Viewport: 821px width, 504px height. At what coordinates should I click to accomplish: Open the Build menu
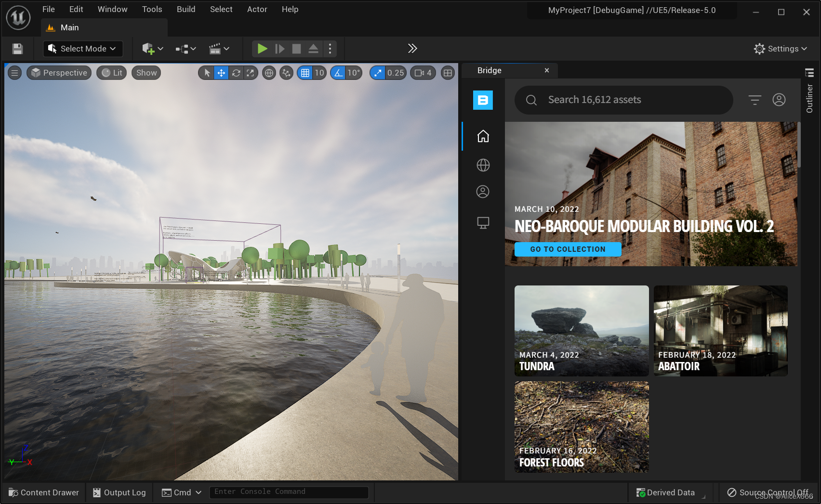(x=186, y=9)
